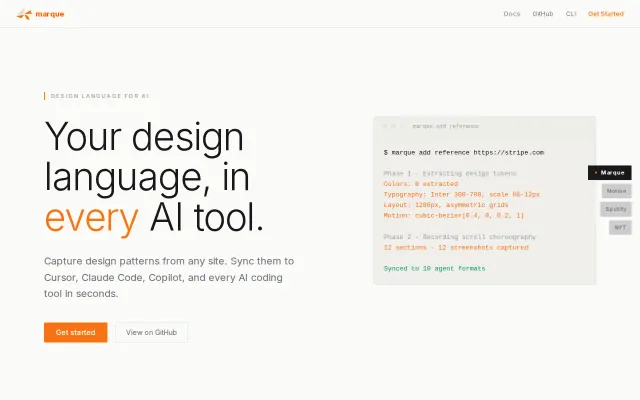Click the 'Synced to 10 agent formats' line
The image size is (640, 400).
(434, 269)
